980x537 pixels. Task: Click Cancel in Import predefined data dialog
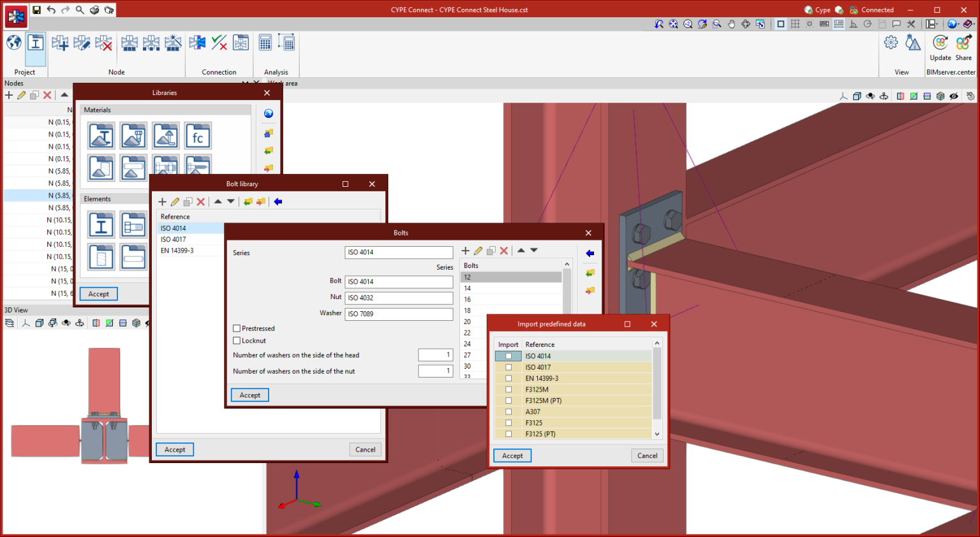(647, 456)
